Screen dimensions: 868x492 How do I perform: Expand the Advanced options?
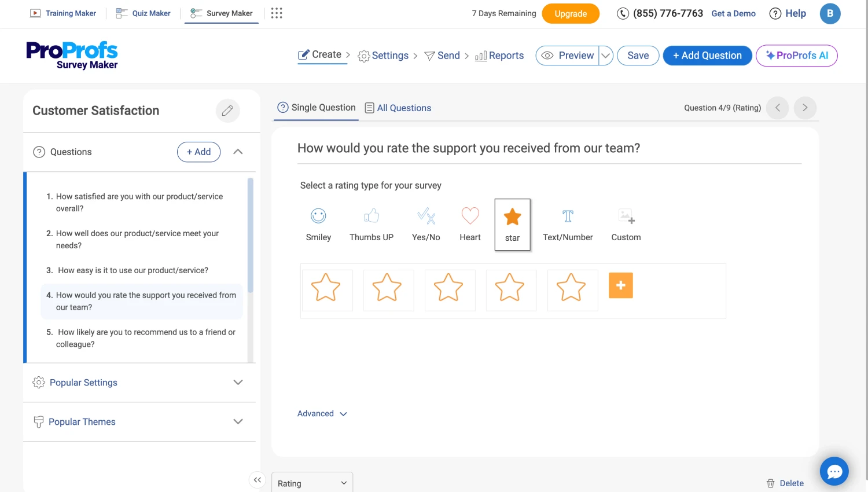(x=322, y=414)
